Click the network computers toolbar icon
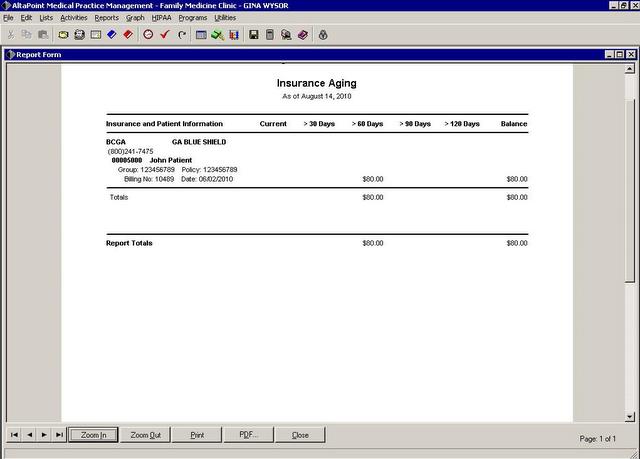The image size is (640, 459). (x=286, y=35)
